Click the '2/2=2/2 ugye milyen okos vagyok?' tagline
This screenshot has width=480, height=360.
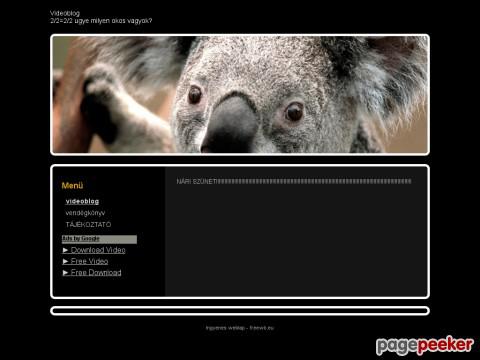click(x=101, y=21)
